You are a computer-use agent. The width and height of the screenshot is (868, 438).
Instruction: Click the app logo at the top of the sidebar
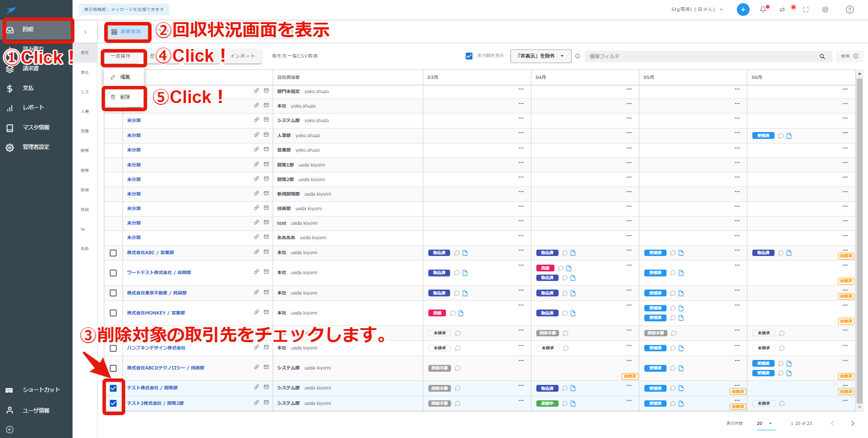pos(11,10)
